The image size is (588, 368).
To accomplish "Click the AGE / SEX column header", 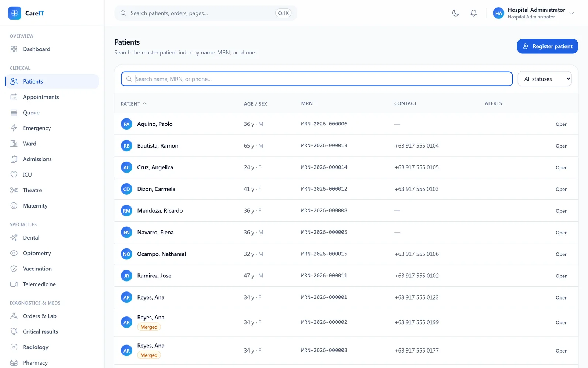I will [x=255, y=104].
